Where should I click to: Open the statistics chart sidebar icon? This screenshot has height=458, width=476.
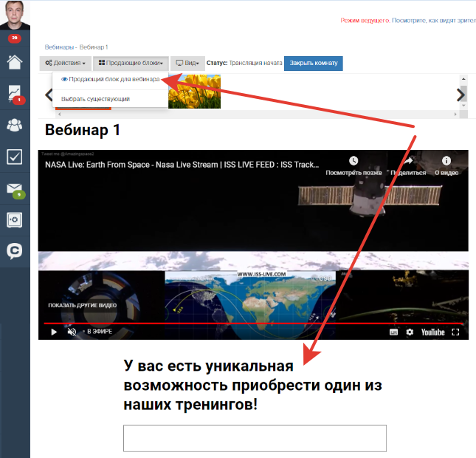click(x=15, y=94)
